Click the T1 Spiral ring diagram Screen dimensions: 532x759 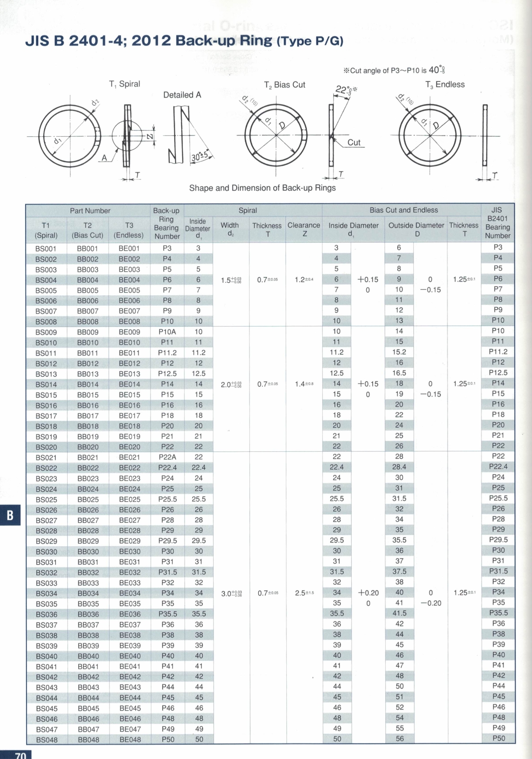coord(69,137)
